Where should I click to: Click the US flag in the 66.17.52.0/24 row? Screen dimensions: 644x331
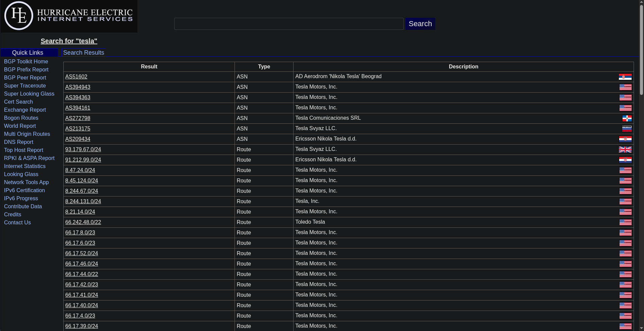[x=626, y=254]
